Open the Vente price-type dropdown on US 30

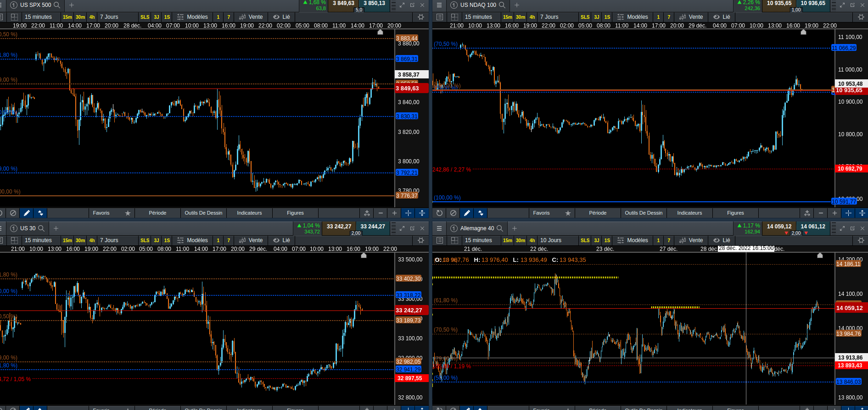tap(251, 240)
